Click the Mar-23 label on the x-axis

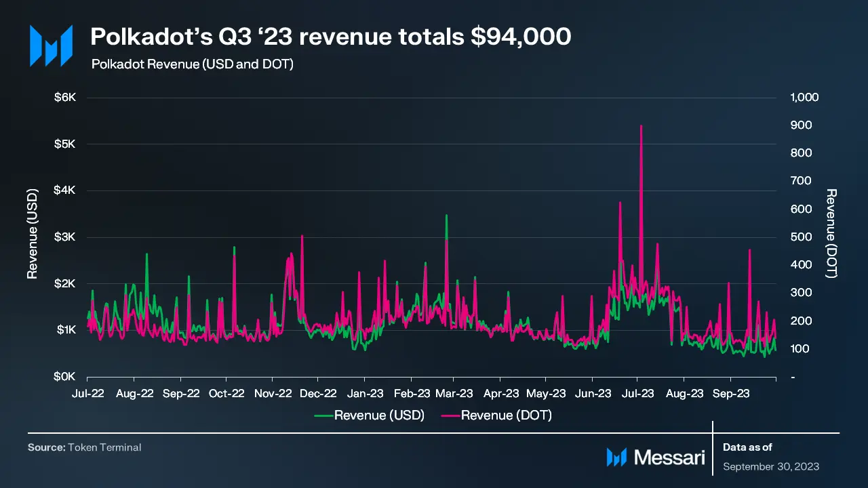click(x=454, y=393)
